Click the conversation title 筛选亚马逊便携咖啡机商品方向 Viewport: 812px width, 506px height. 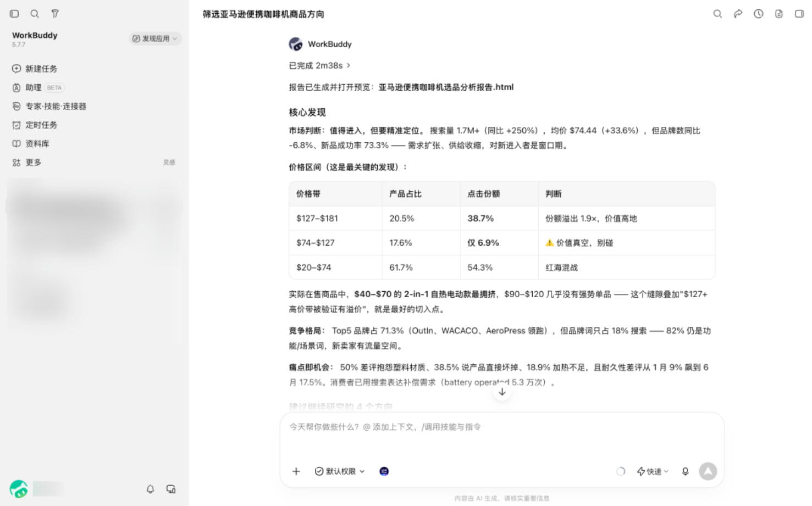click(x=263, y=14)
